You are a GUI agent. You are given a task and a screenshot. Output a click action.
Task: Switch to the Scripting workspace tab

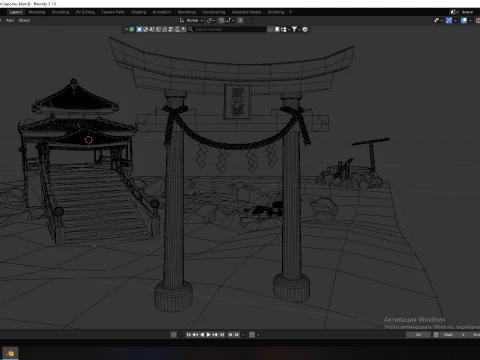(x=276, y=12)
